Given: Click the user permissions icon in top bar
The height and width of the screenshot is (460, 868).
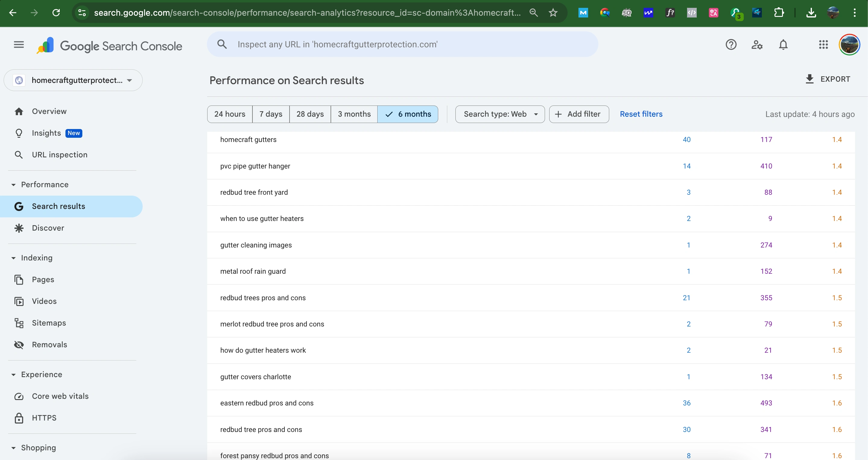Looking at the screenshot, I should tap(757, 44).
